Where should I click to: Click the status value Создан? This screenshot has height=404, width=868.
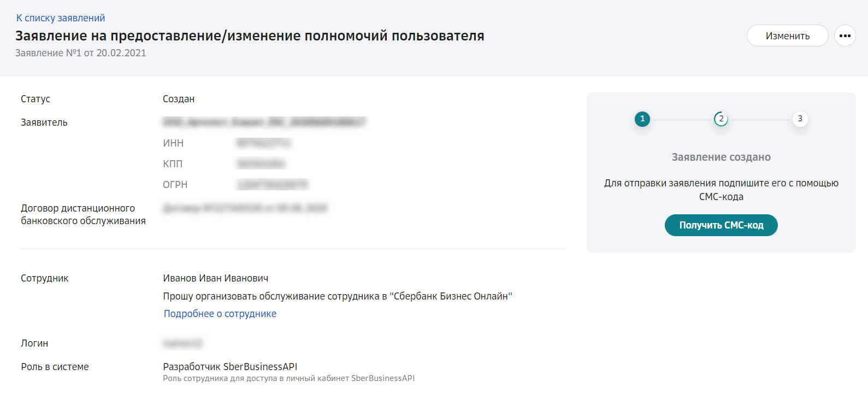pos(179,99)
